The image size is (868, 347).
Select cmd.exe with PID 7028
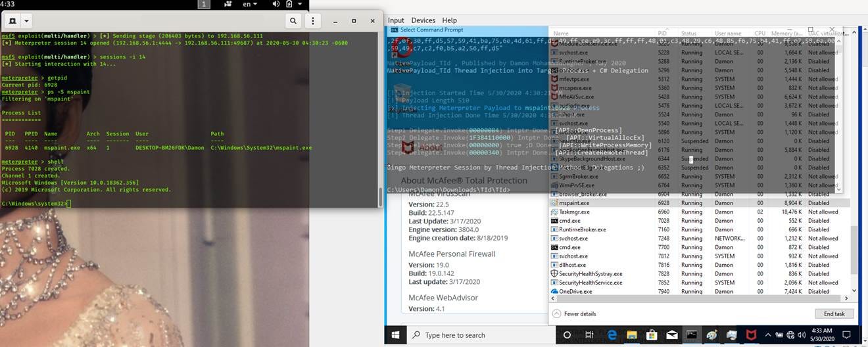tap(700, 221)
